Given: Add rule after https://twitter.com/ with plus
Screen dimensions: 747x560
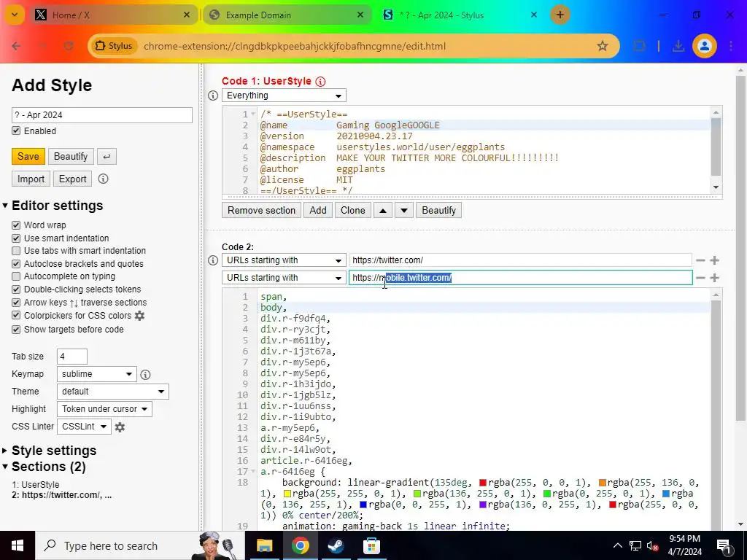Looking at the screenshot, I should 714,260.
